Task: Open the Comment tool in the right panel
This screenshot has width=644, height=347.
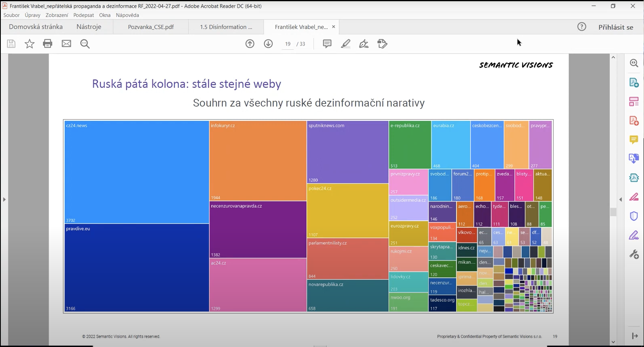Action: [x=634, y=139]
